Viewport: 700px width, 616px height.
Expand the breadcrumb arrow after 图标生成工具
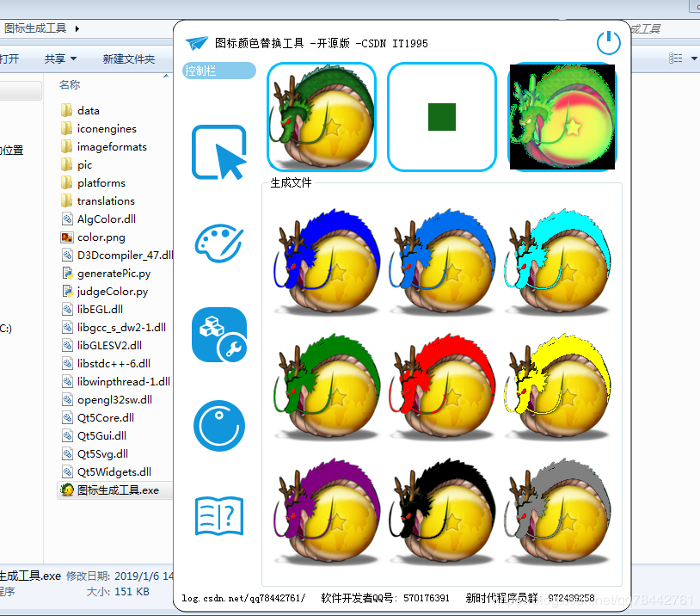[77, 28]
